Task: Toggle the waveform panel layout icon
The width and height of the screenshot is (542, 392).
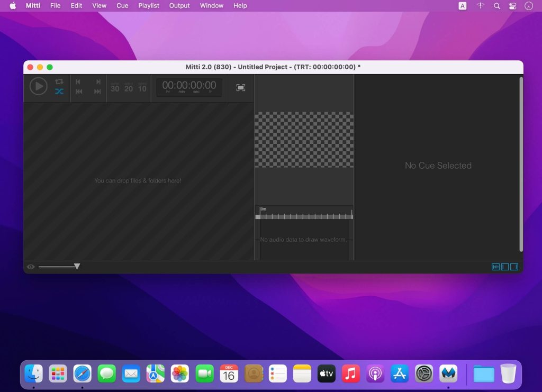Action: 495,267
